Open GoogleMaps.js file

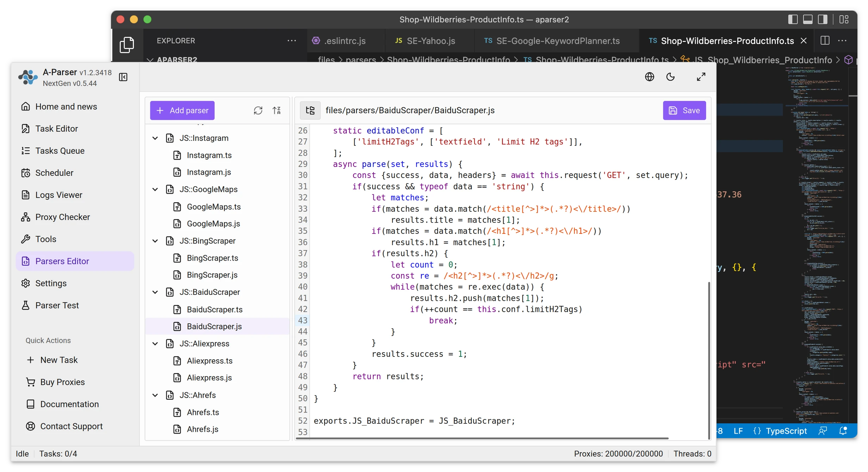point(217,224)
